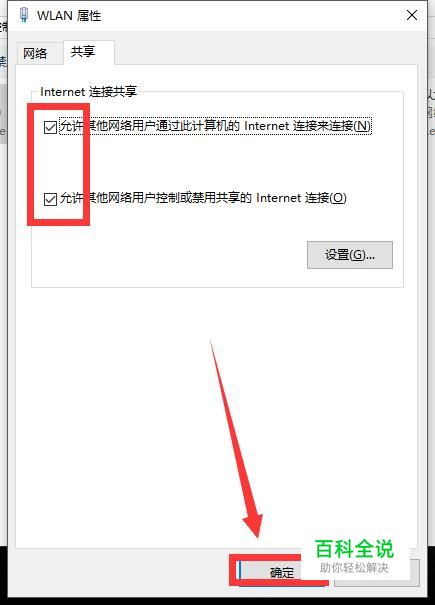This screenshot has width=435, height=605.
Task: Click the label text ending with Internet 连接(O)
Action: pyautogui.click(x=203, y=198)
